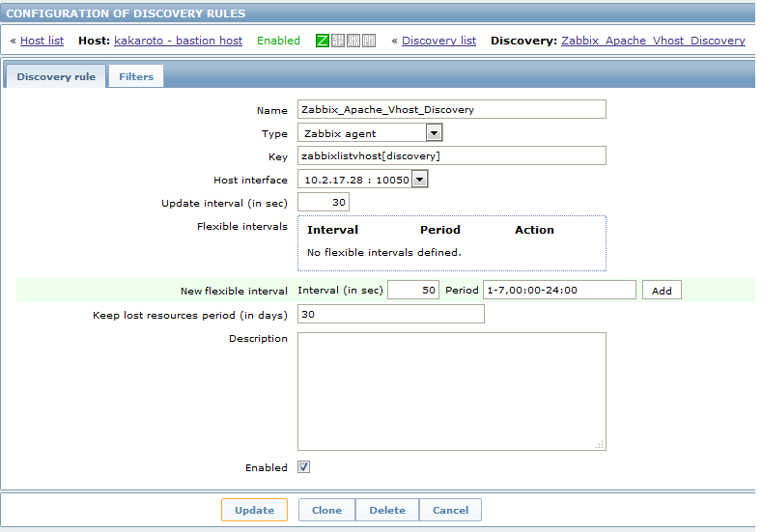Toggle the Enabled checkbox
The height and width of the screenshot is (532, 762).
(x=303, y=467)
